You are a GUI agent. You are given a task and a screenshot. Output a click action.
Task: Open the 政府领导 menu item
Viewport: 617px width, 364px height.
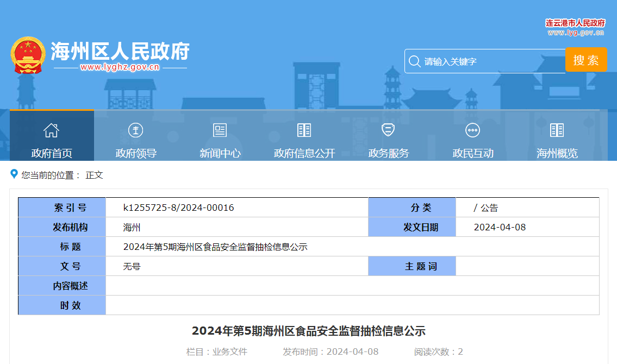(x=136, y=153)
